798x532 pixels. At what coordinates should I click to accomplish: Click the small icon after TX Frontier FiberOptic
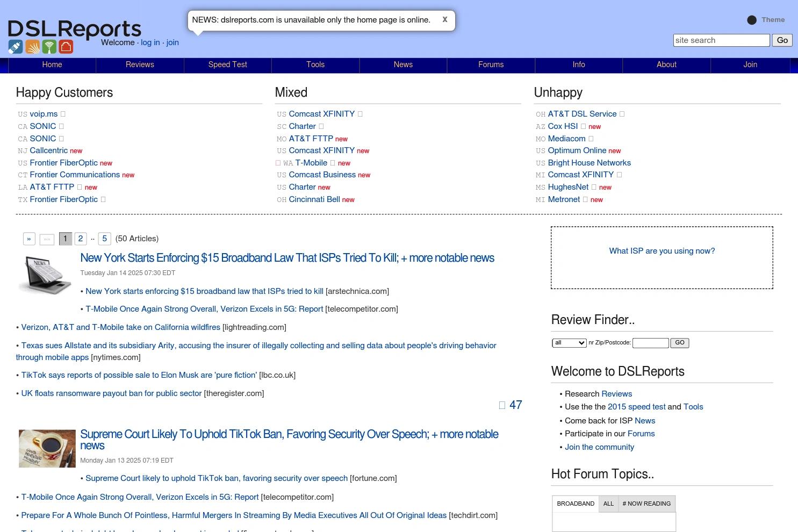pos(103,199)
